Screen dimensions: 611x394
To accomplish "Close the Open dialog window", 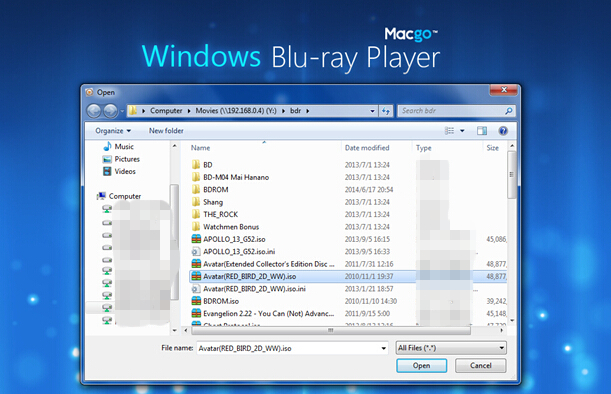I will click(503, 90).
